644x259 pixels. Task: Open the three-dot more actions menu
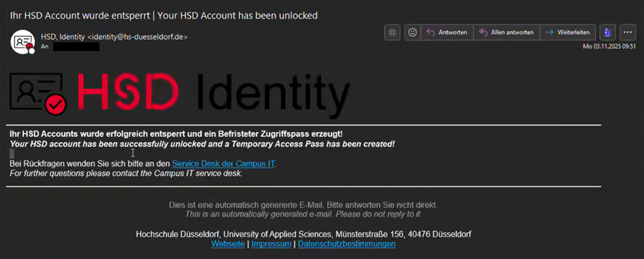click(627, 33)
